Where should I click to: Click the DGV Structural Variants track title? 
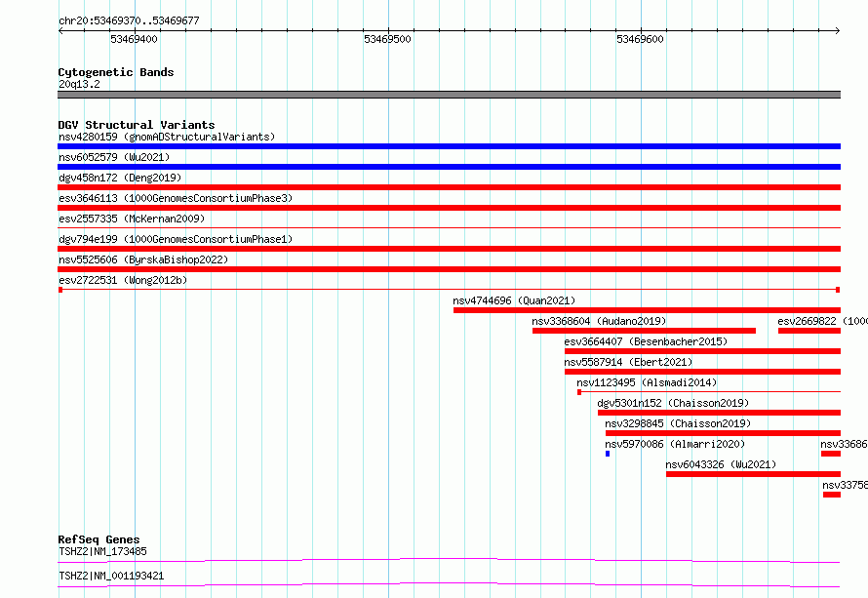click(137, 125)
